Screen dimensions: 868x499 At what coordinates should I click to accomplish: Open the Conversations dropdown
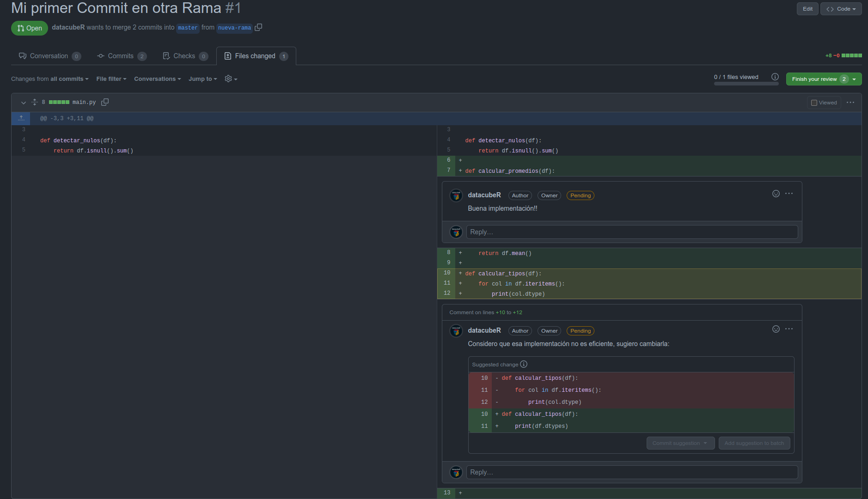[x=158, y=79]
